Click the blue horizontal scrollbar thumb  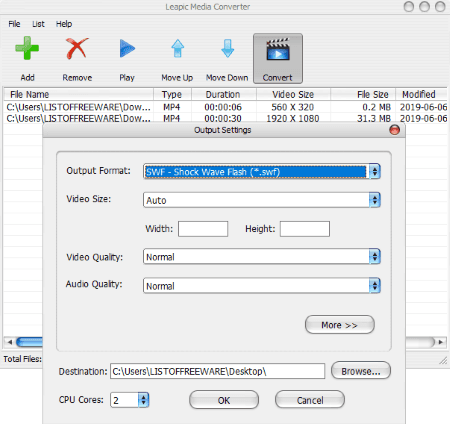pos(30,342)
